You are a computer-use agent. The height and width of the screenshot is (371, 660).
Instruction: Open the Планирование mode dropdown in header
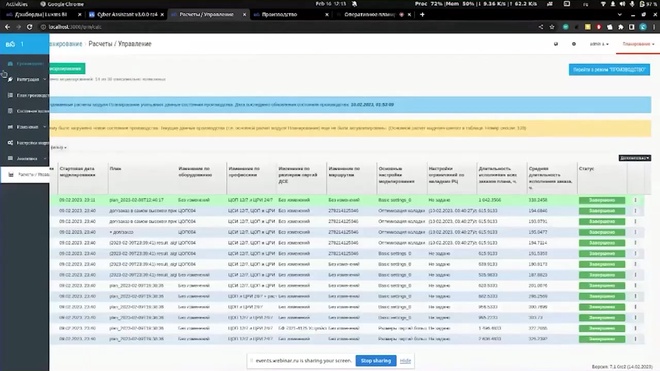click(x=638, y=44)
